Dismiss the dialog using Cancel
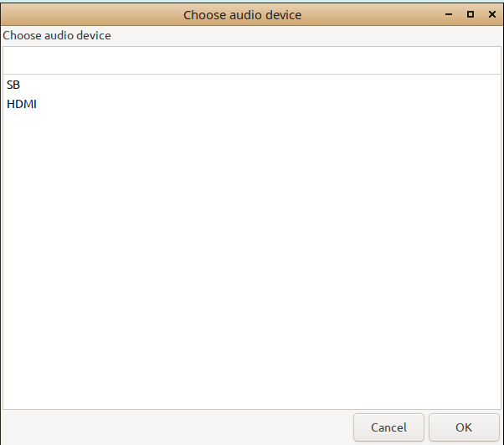This screenshot has width=504, height=445. click(x=388, y=427)
